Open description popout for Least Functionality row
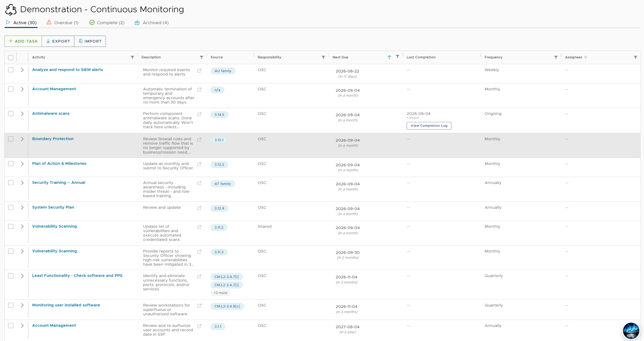Image resolution: width=644 pixels, height=341 pixels. (199, 276)
